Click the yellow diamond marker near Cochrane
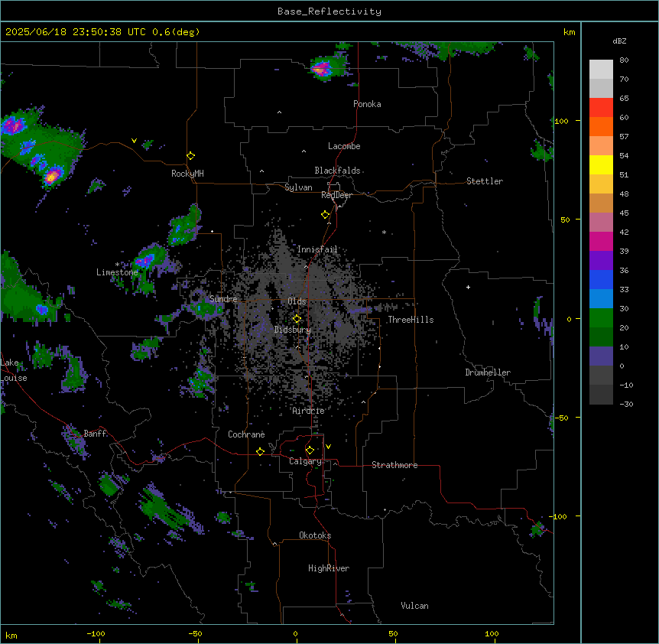Image resolution: width=659 pixels, height=644 pixels. coord(260,451)
